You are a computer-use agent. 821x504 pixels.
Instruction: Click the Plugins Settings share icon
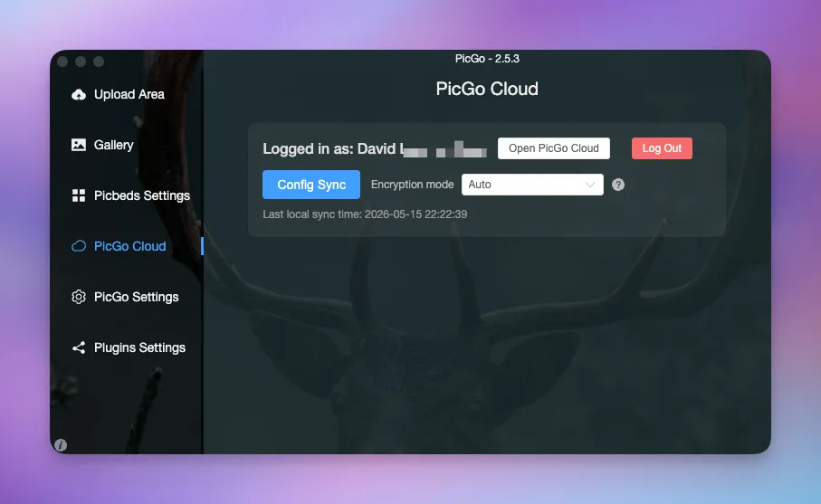(79, 347)
